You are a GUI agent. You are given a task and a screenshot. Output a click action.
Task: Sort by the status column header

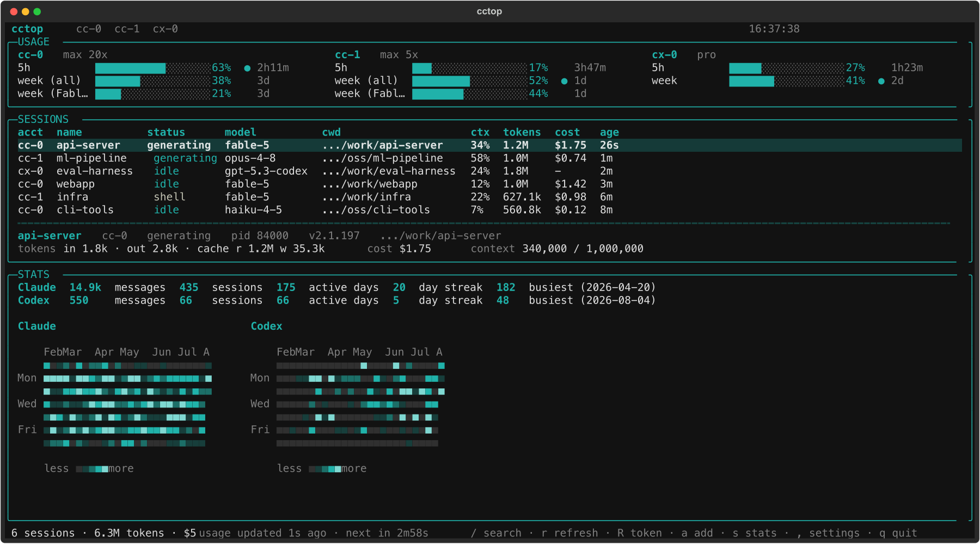166,132
